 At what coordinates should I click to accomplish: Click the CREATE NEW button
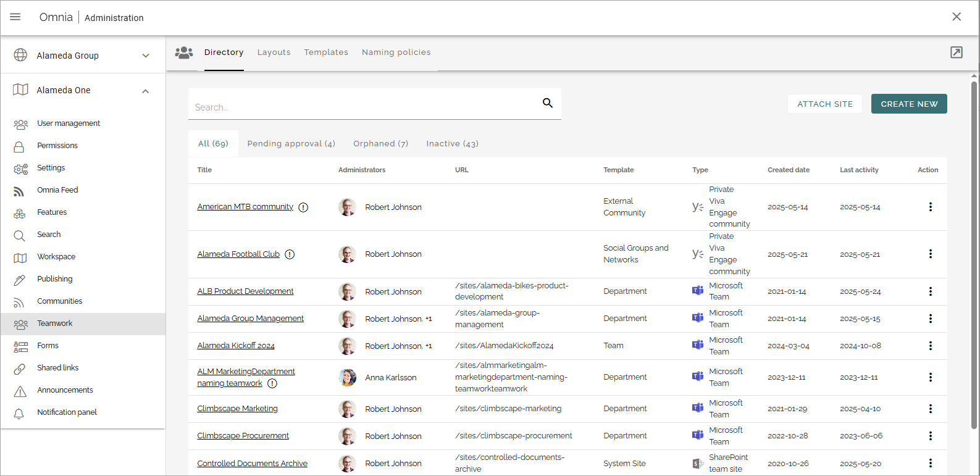[909, 104]
